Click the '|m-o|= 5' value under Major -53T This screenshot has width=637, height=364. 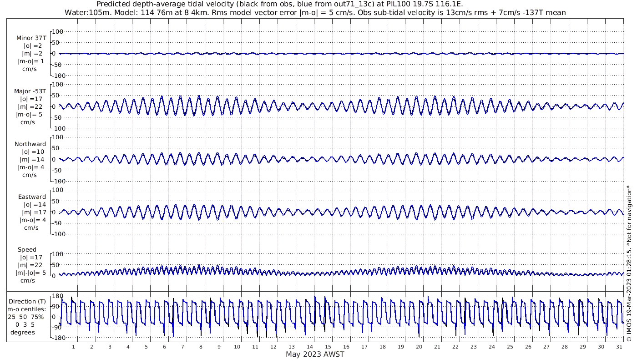[30, 114]
